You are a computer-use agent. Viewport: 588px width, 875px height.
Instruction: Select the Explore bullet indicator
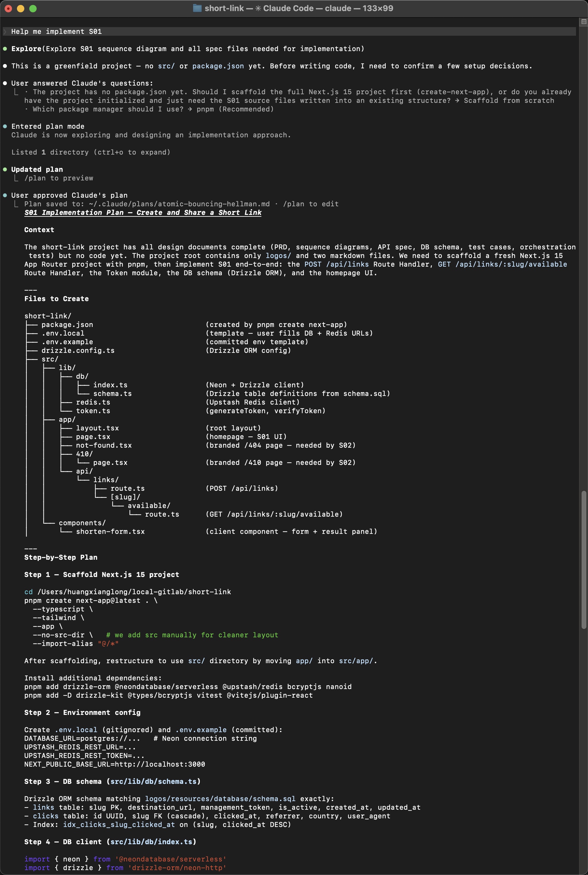coord(5,49)
